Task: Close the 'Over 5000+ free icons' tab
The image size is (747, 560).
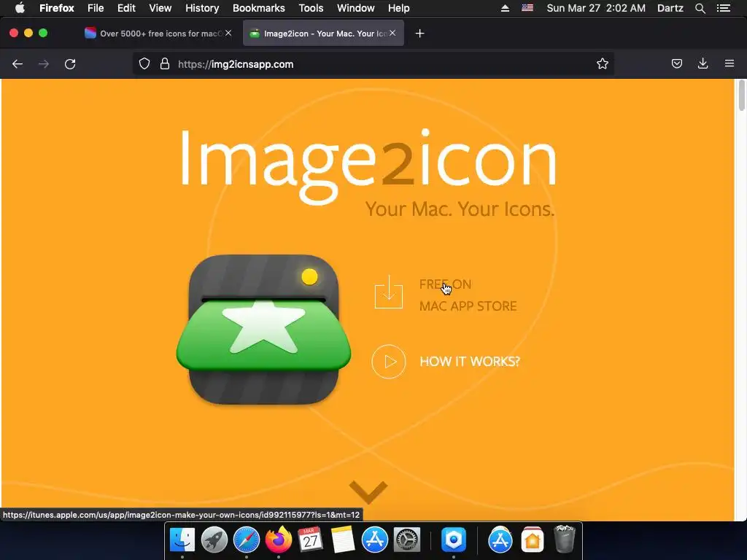Action: (228, 33)
